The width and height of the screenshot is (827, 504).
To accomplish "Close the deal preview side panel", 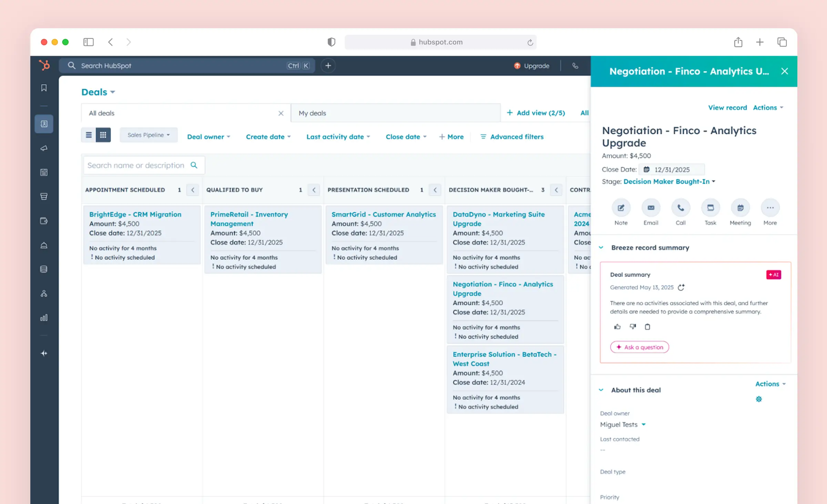I will click(x=785, y=71).
